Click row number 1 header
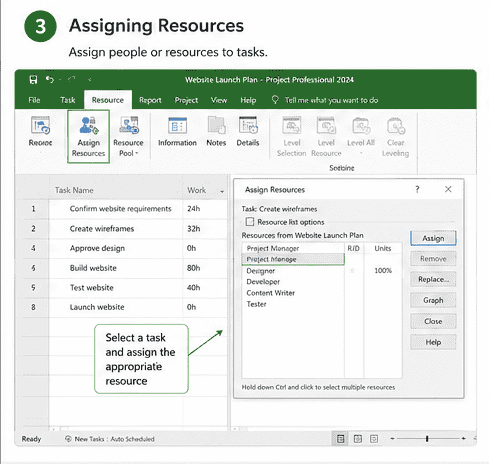Image resolution: width=489 pixels, height=464 pixels. tap(33, 209)
